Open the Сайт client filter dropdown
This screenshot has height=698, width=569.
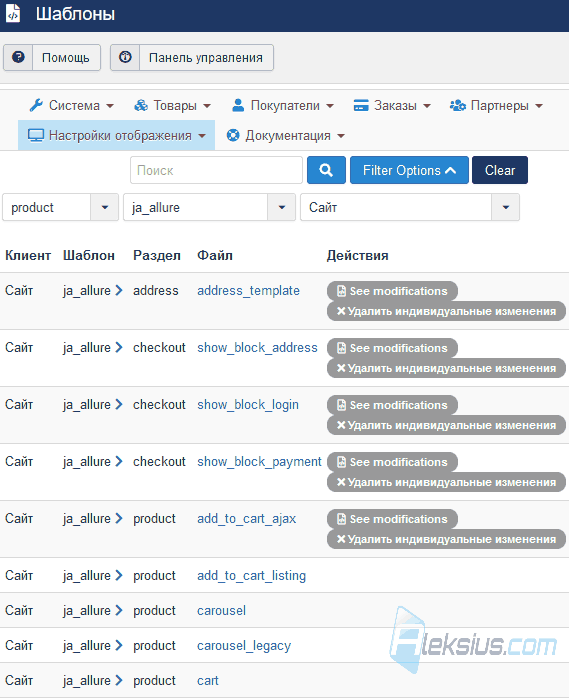[x=410, y=207]
